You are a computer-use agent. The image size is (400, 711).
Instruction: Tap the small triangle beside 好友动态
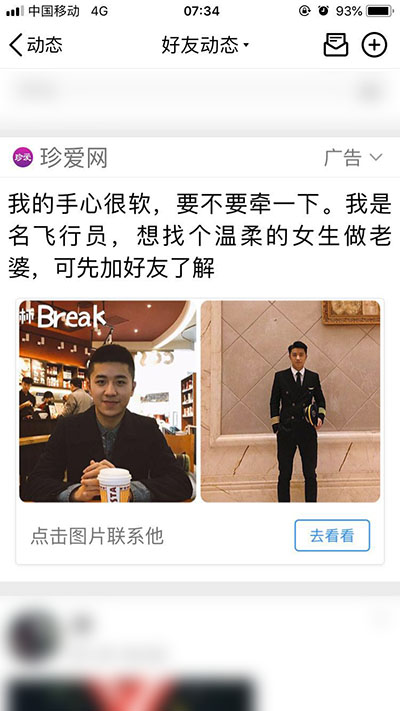pos(246,45)
